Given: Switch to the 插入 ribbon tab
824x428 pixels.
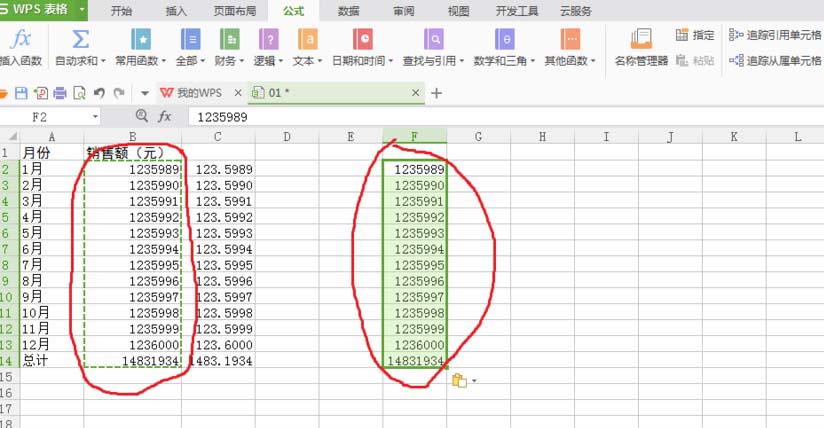Looking at the screenshot, I should click(x=176, y=11).
